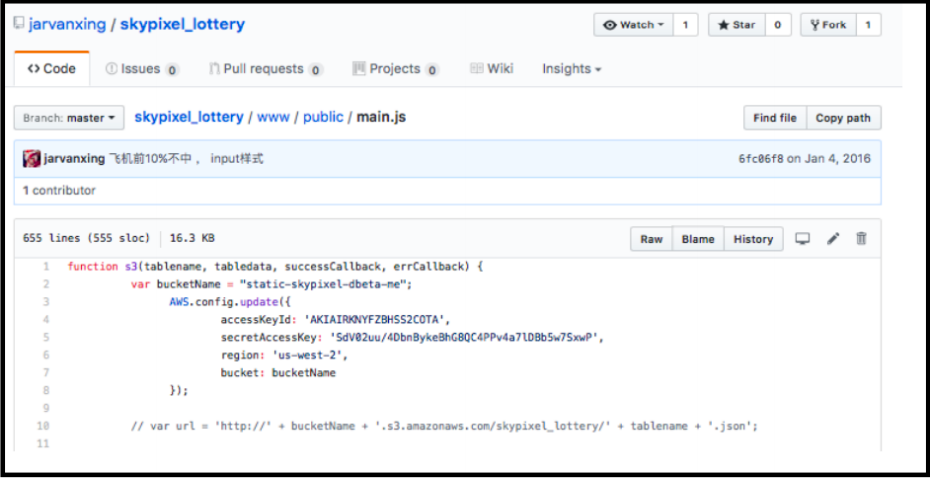Click the Raw button

651,239
